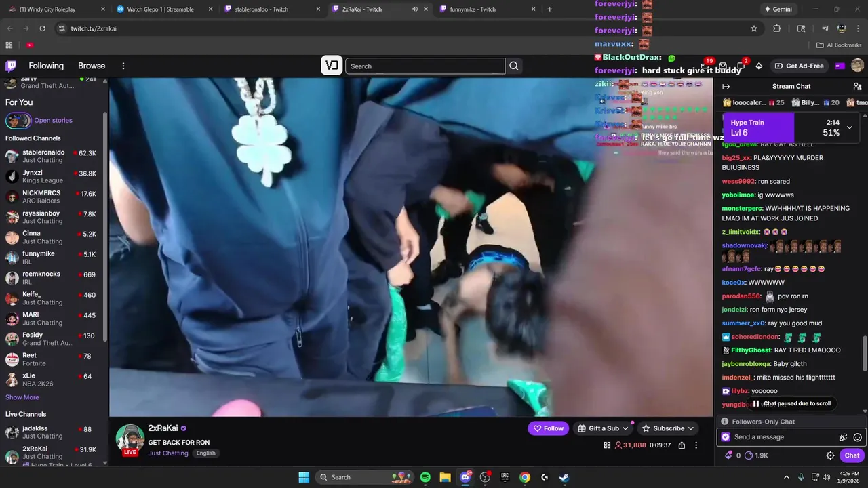Image resolution: width=868 pixels, height=488 pixels.
Task: Open the chat community users list
Action: coord(857,86)
